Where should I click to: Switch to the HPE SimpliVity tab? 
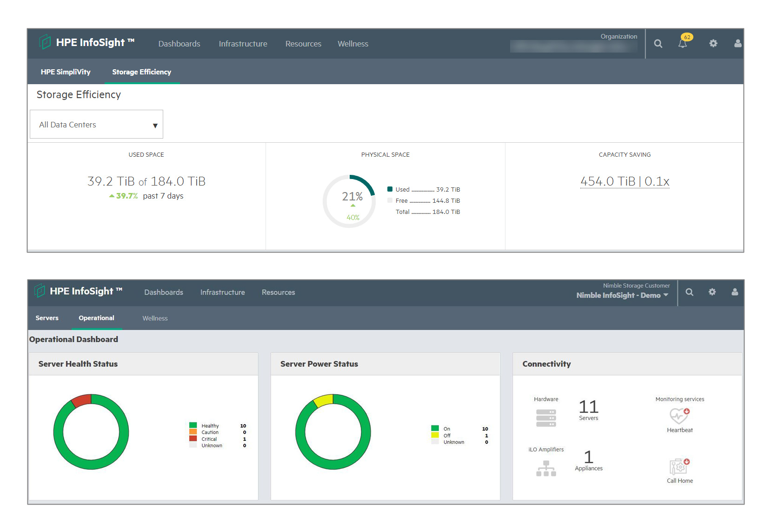tap(65, 72)
